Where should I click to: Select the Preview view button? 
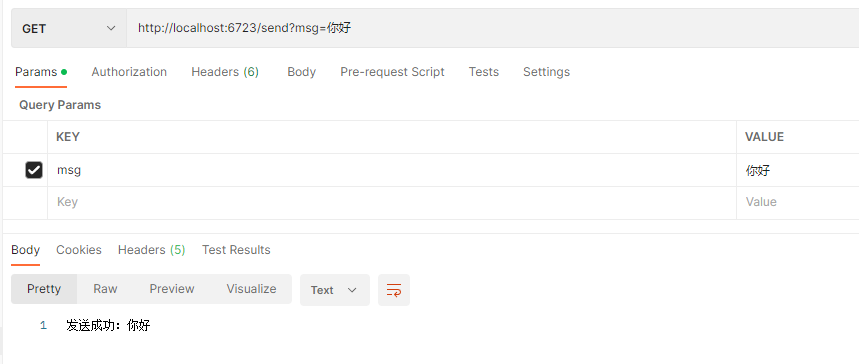(x=172, y=289)
